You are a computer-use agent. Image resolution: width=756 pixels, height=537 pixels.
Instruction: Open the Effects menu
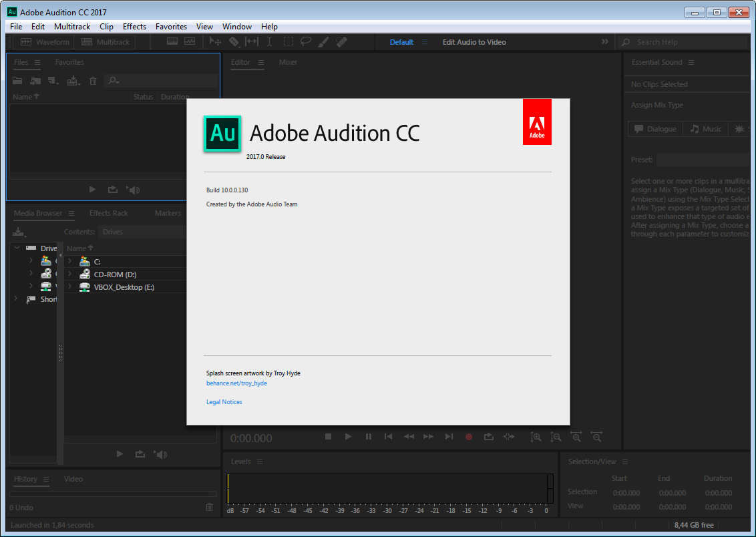click(134, 27)
